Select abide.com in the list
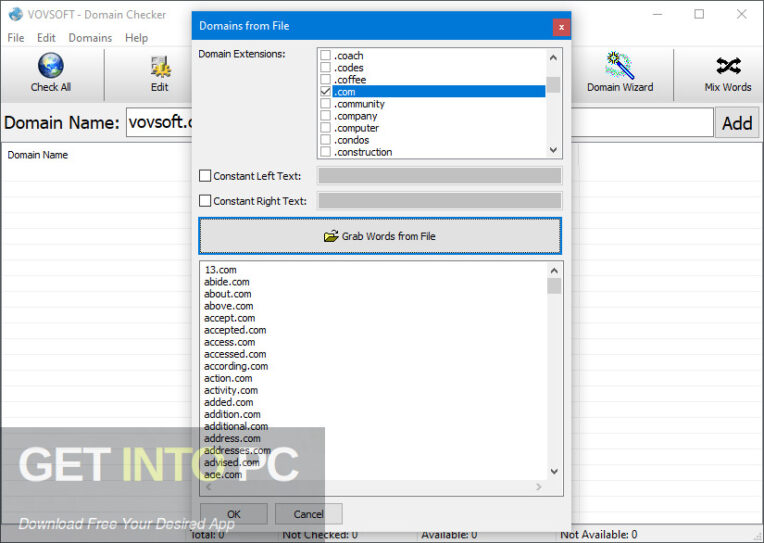 click(x=227, y=282)
